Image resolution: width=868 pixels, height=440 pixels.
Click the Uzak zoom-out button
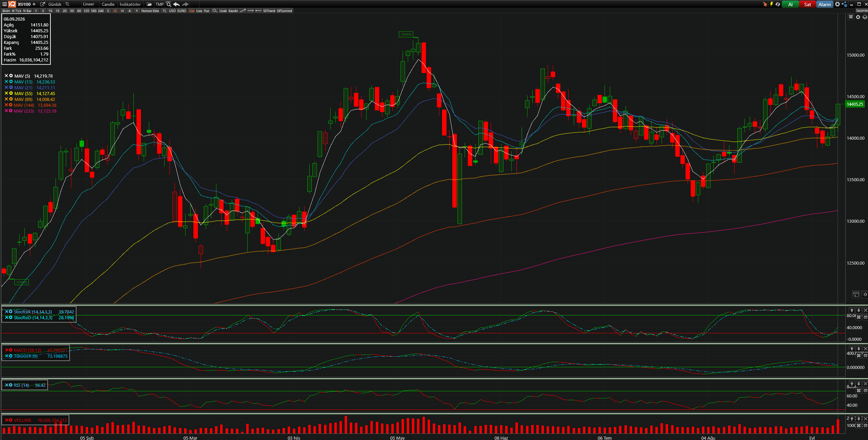point(223,11)
